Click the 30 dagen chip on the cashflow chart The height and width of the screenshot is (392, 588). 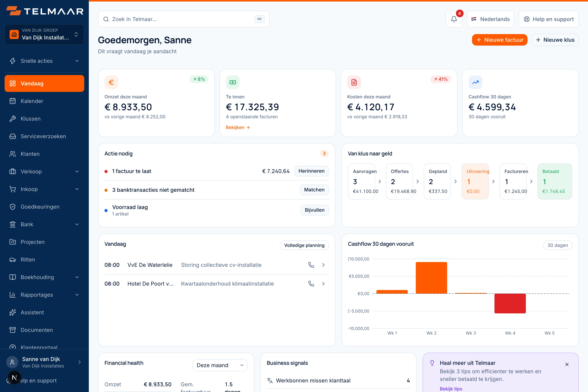[558, 245]
